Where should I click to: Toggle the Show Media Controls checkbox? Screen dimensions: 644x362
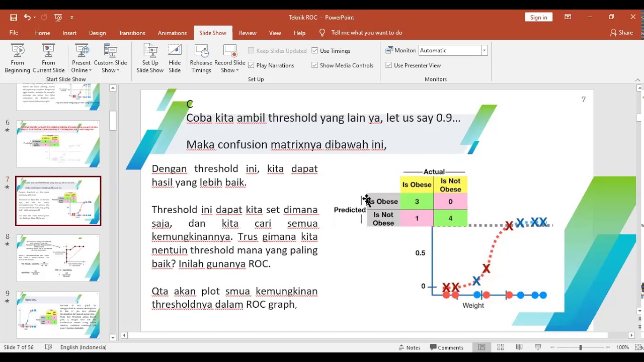coord(314,65)
